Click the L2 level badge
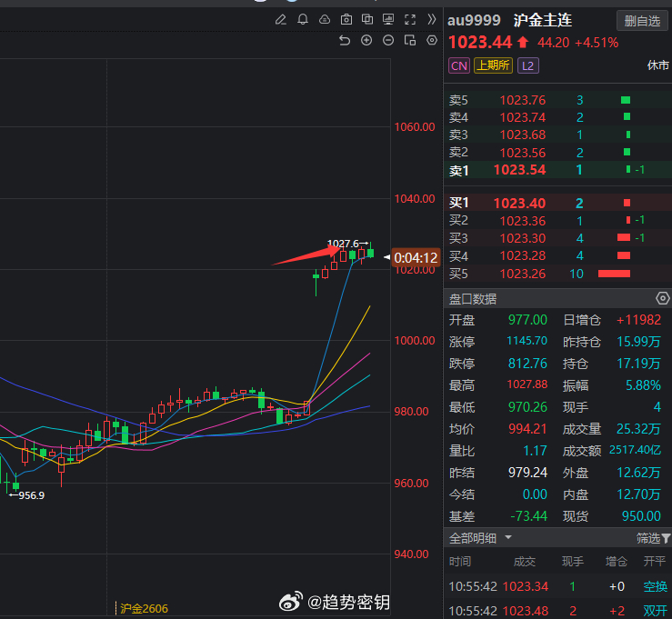This screenshot has height=619, width=672. 528,66
